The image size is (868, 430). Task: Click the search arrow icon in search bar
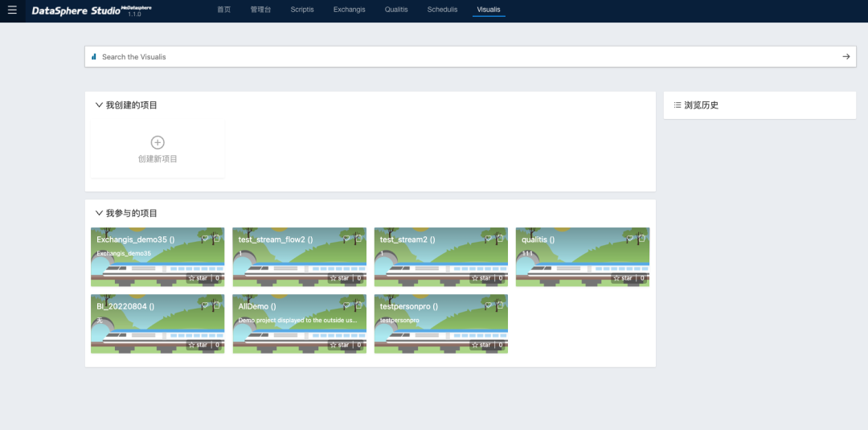pyautogui.click(x=845, y=56)
